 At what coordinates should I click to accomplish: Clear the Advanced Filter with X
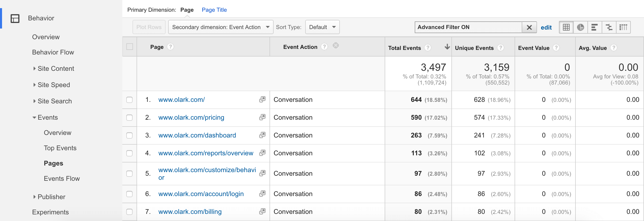click(529, 27)
